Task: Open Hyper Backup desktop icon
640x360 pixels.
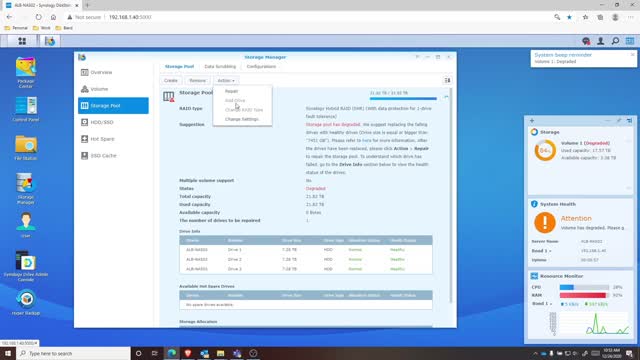Action: click(x=26, y=302)
